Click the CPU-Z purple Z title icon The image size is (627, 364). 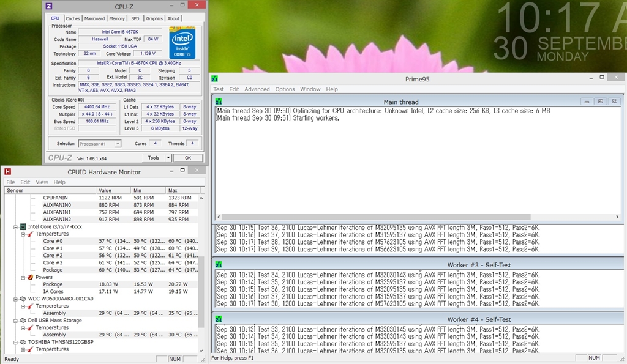pyautogui.click(x=49, y=6)
